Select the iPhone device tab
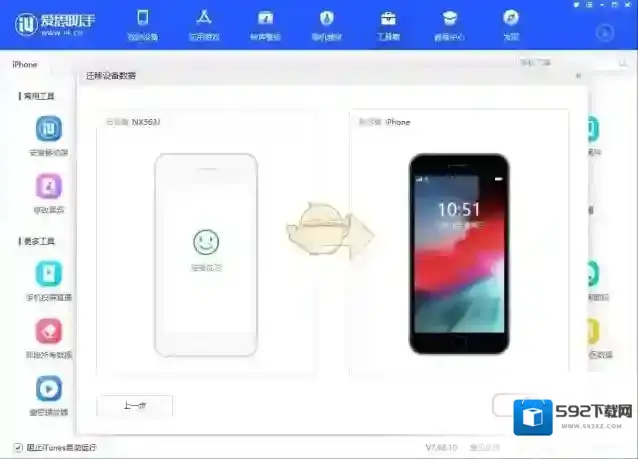The height and width of the screenshot is (459, 638). (25, 65)
